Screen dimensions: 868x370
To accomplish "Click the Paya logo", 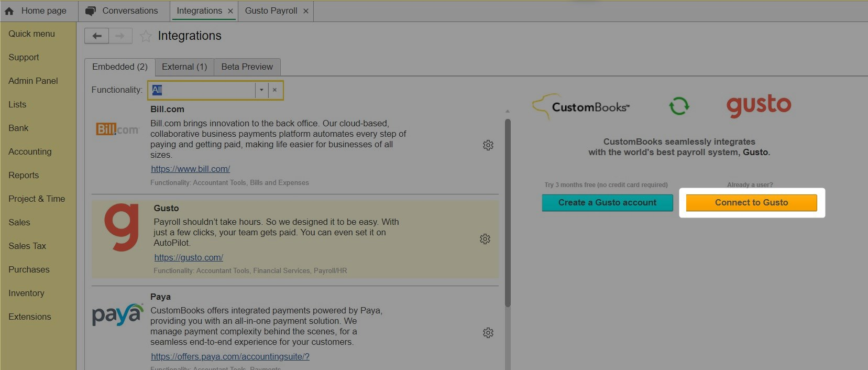I will pyautogui.click(x=117, y=314).
